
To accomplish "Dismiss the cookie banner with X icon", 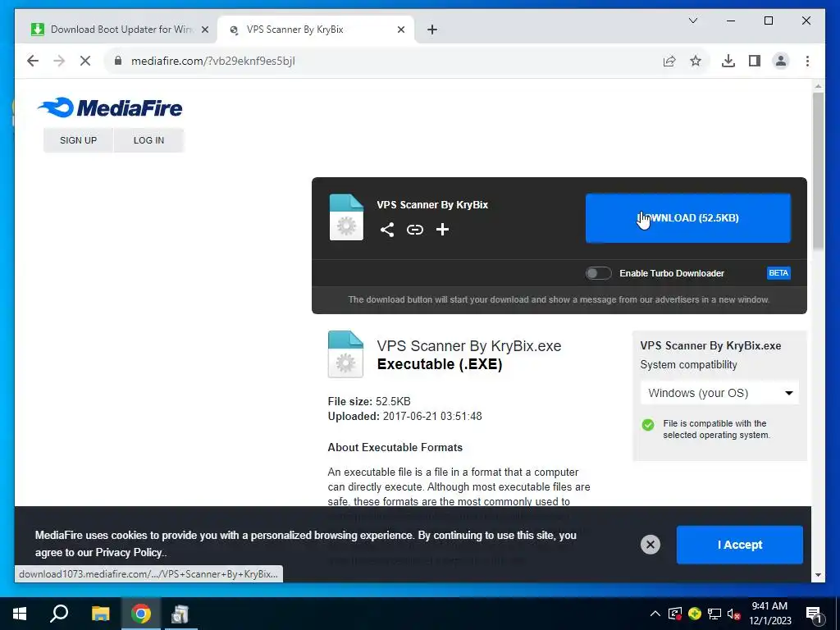I will coord(651,545).
